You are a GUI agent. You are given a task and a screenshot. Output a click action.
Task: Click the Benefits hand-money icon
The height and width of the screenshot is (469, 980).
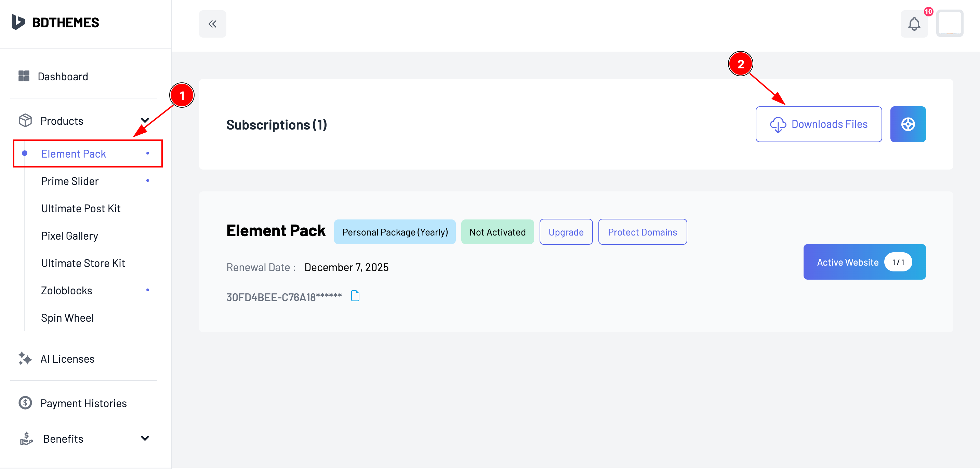pos(26,438)
